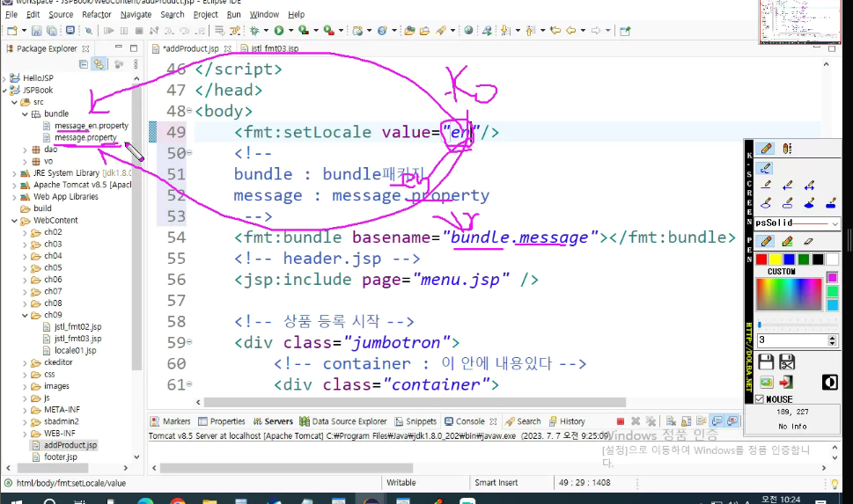Click the New file wizard icon

click(x=12, y=31)
